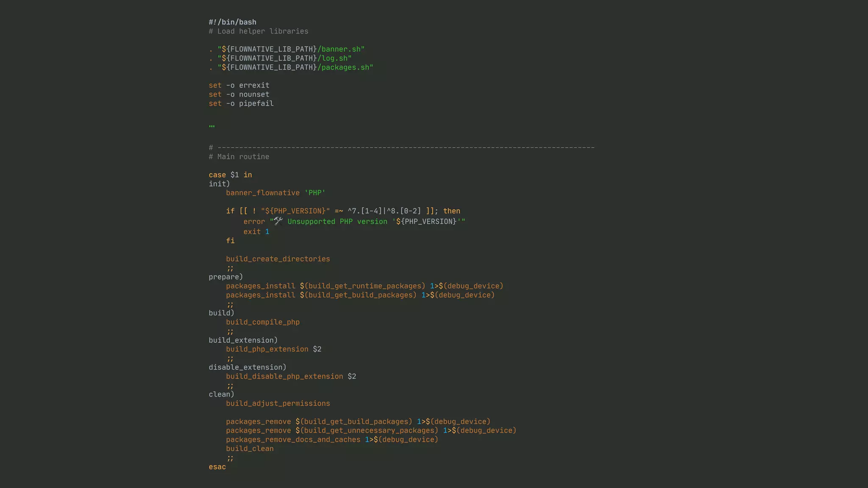Click the text 'Unsupported PHP version'
Viewport: 868px width, 488px height.
click(337, 222)
